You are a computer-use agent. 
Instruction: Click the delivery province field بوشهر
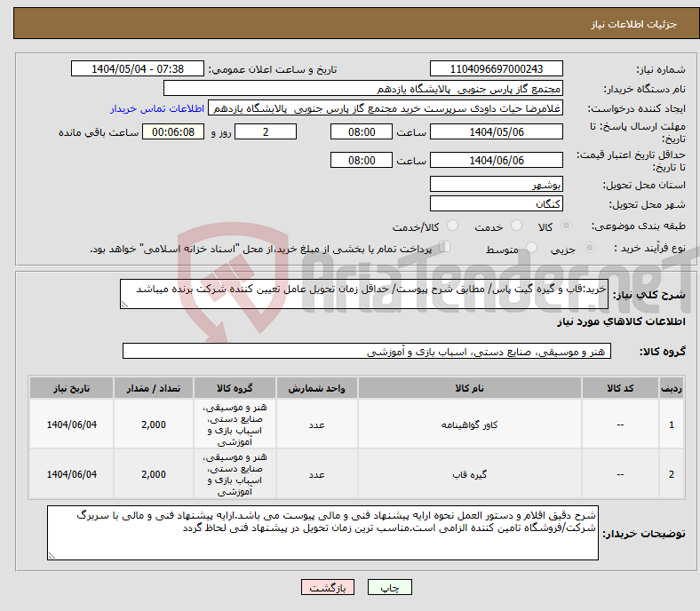coord(496,184)
